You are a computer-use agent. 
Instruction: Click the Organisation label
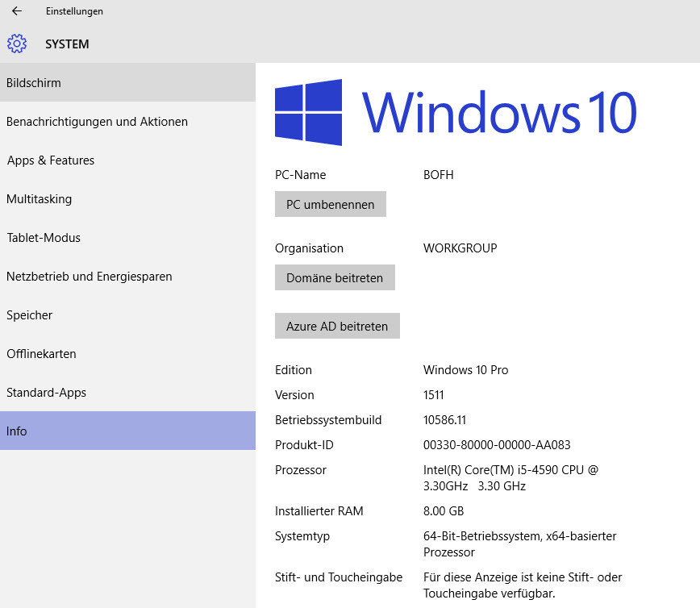pyautogui.click(x=309, y=248)
